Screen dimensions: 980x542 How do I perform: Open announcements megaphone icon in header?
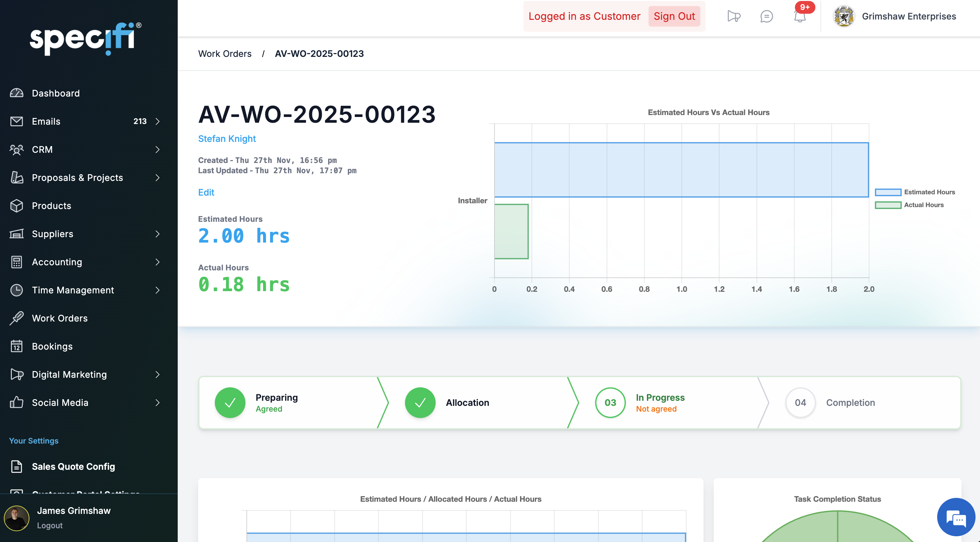tap(734, 16)
